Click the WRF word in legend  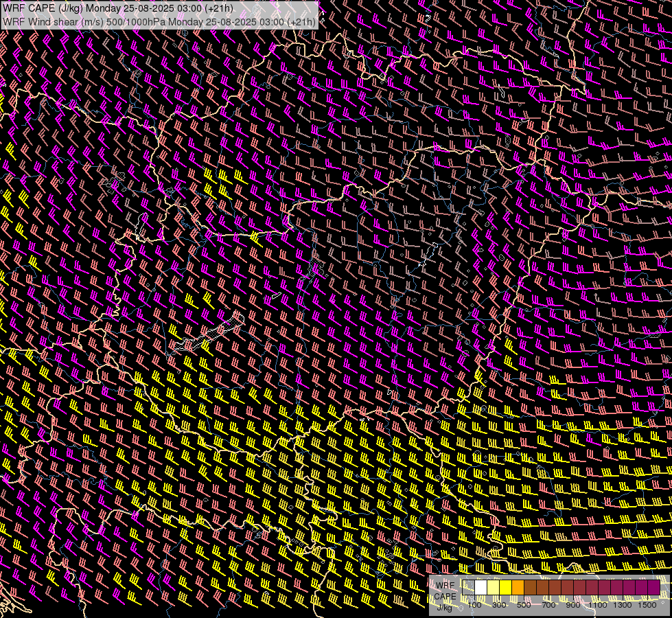coord(445,586)
